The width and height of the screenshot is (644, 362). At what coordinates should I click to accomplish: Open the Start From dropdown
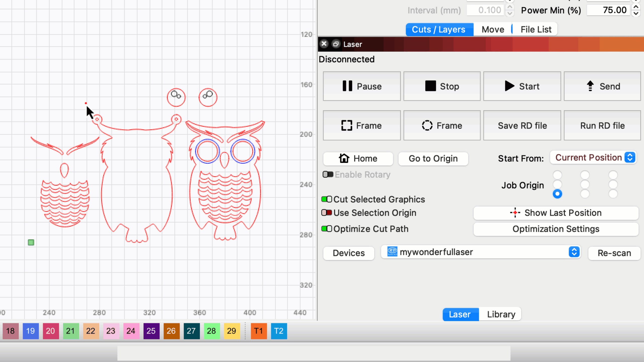tap(593, 158)
